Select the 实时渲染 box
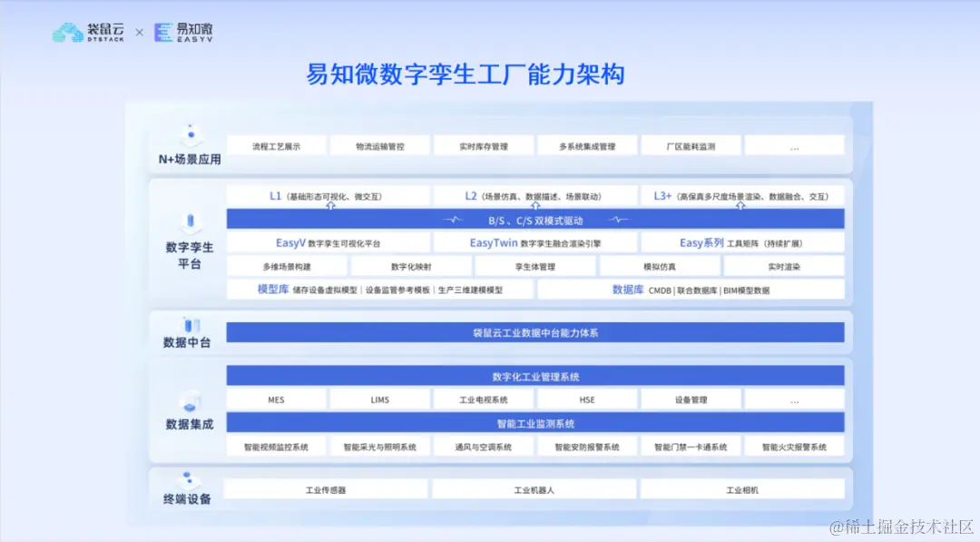The image size is (980, 542). pos(784,266)
